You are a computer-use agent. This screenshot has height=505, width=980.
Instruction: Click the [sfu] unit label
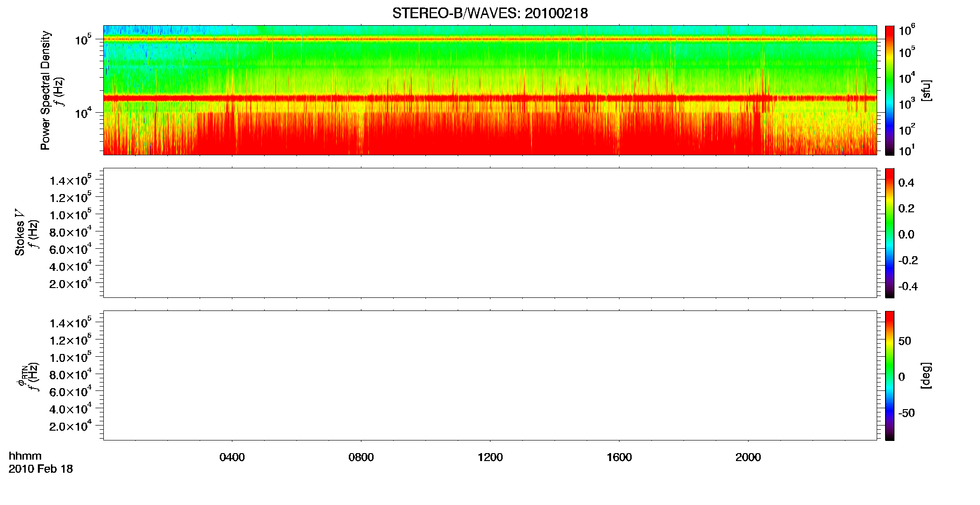tap(926, 90)
